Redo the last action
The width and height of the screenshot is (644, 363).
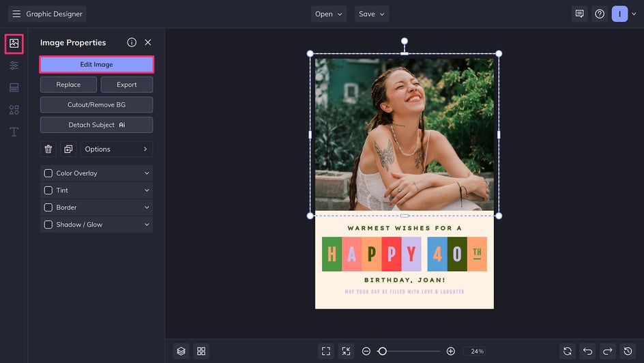[608, 351]
